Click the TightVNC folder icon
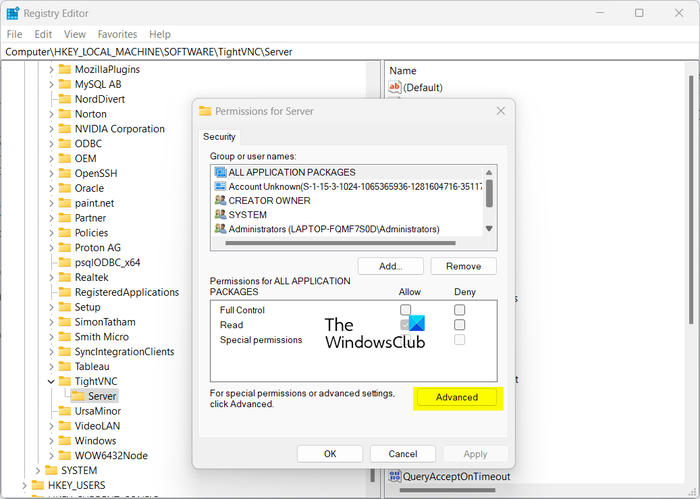The width and height of the screenshot is (700, 499). point(66,381)
